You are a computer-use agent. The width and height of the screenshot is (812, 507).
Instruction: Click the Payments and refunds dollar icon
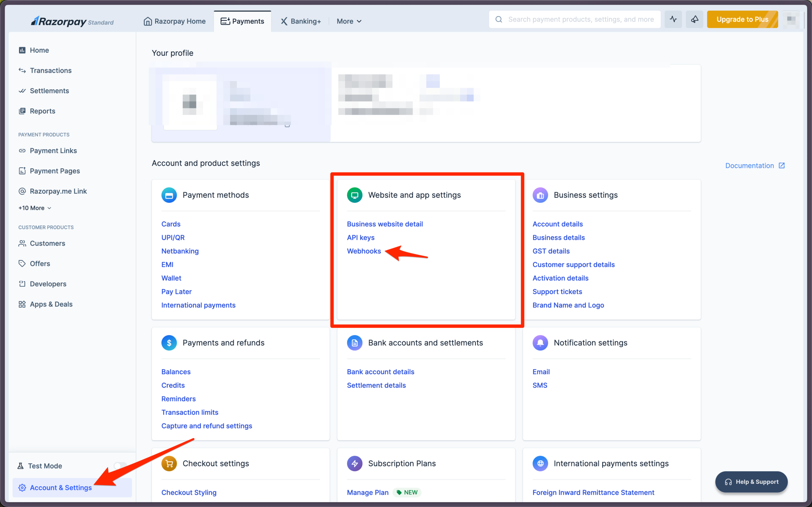169,343
